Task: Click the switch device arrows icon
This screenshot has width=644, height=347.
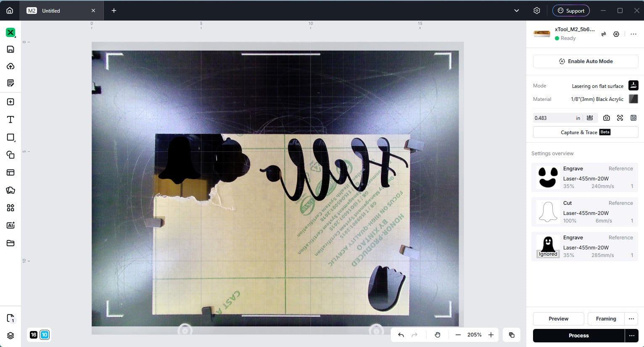Action: tap(604, 34)
